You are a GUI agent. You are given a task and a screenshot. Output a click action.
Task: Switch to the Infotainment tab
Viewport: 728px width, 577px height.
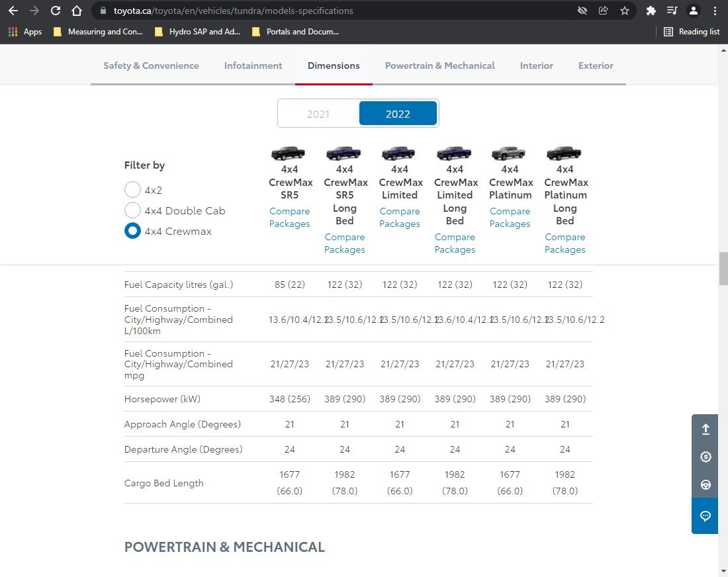click(x=253, y=66)
